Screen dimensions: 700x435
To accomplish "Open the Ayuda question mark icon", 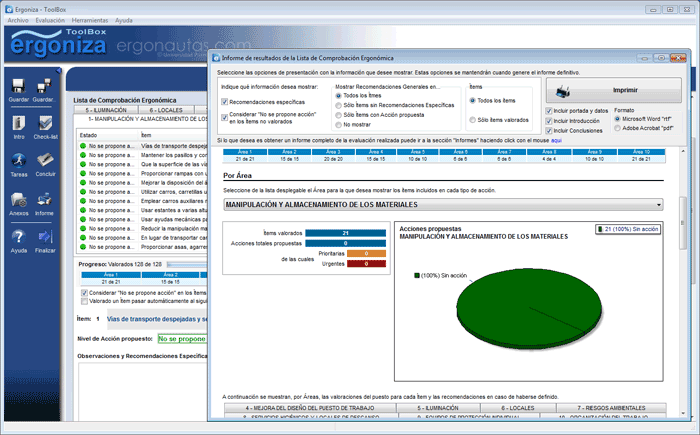I will (x=19, y=237).
